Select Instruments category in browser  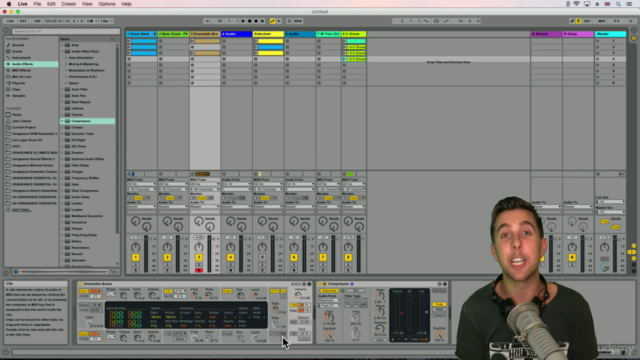coord(21,58)
